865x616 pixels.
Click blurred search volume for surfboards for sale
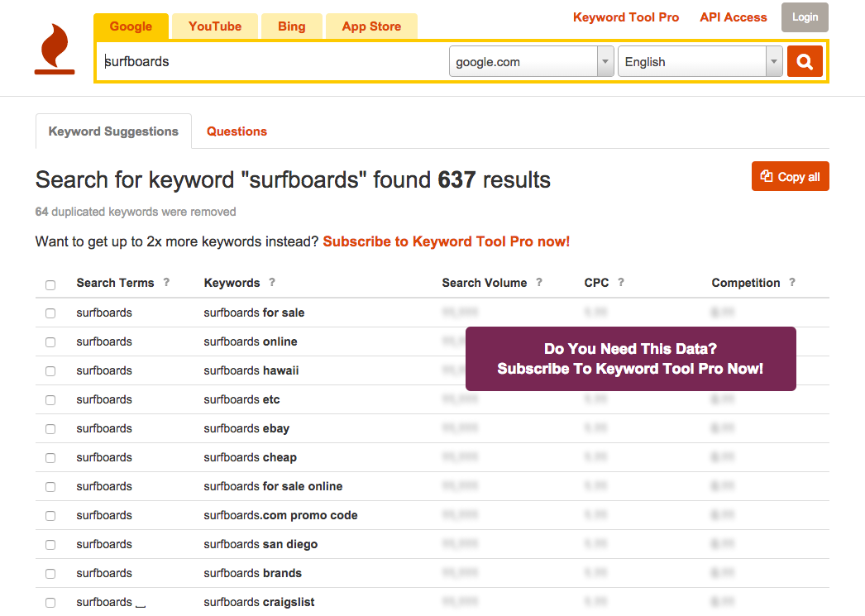point(460,313)
